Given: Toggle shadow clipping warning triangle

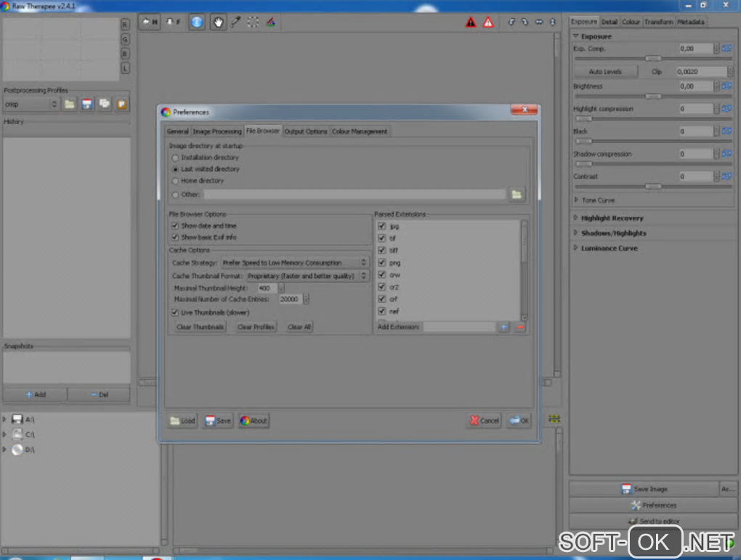Looking at the screenshot, I should pos(471,23).
